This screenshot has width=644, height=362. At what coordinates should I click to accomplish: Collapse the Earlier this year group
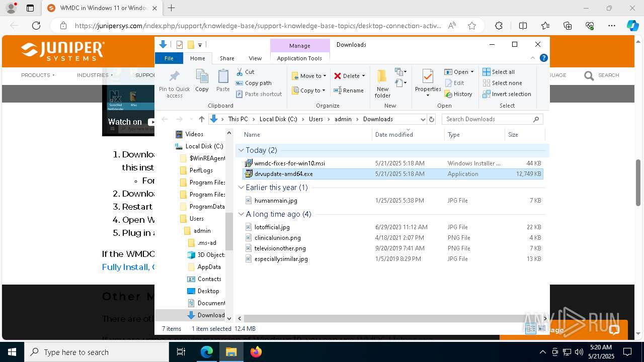coord(242,188)
